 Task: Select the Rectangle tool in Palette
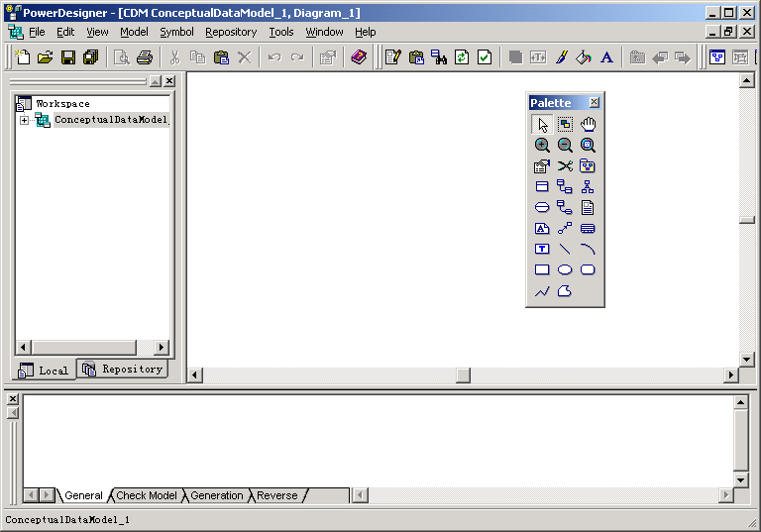[542, 269]
